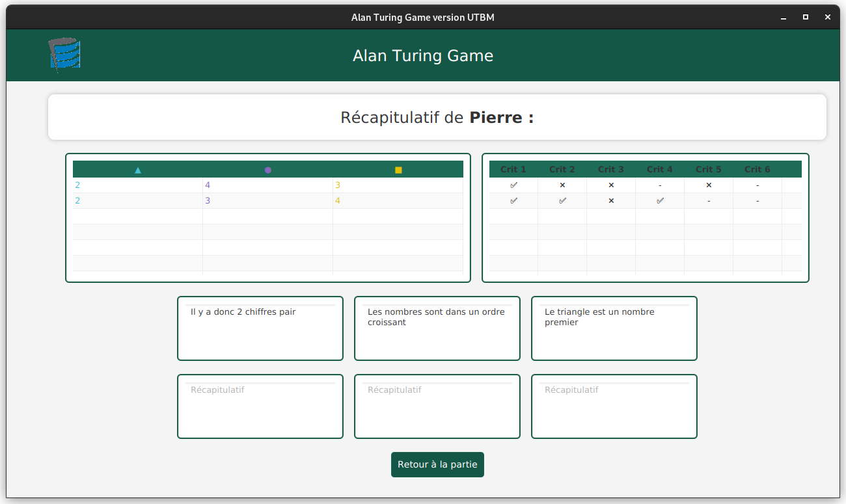The height and width of the screenshot is (504, 846).
Task: Select the purple value 4 in first row
Action: [x=208, y=185]
